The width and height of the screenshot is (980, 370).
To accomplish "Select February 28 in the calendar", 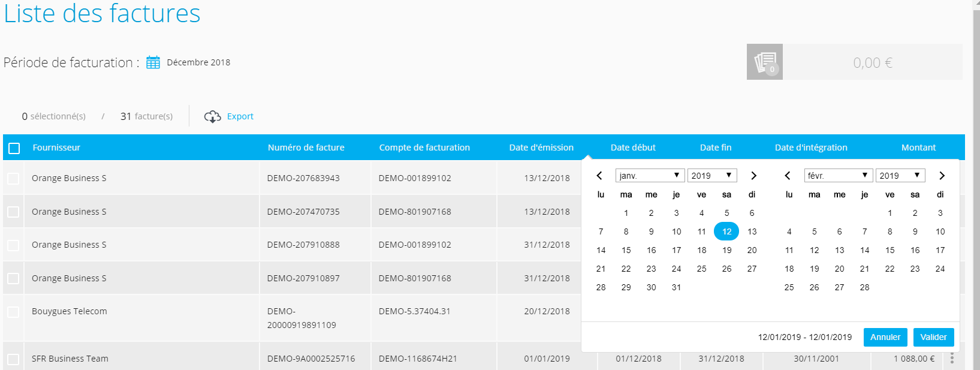I will (864, 287).
